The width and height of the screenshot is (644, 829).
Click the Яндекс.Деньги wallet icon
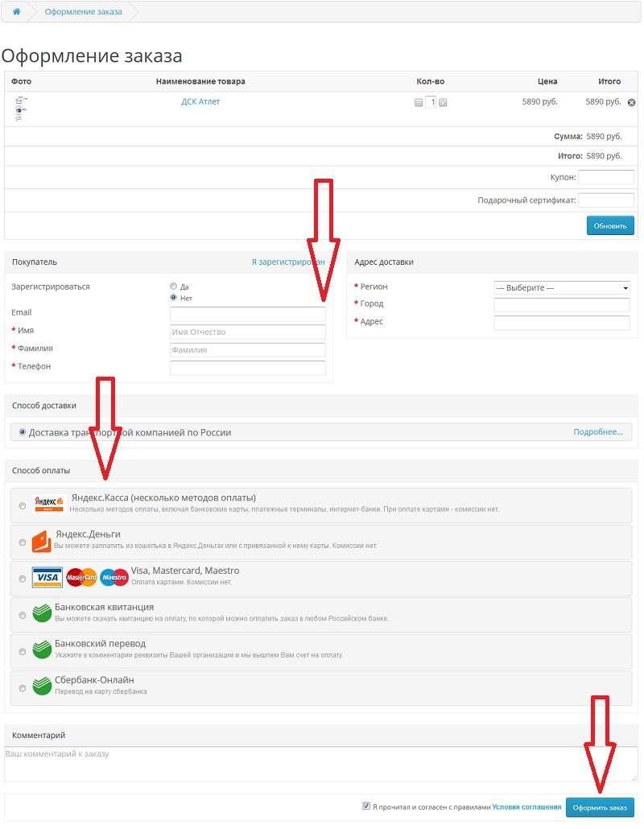pyautogui.click(x=42, y=542)
